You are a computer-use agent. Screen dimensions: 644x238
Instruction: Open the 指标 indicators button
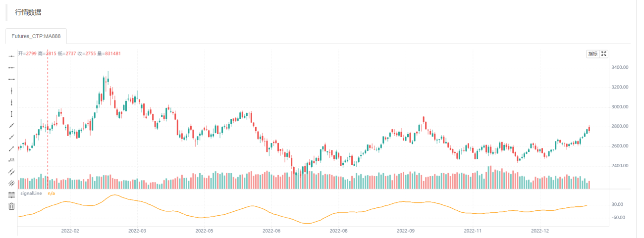point(592,54)
